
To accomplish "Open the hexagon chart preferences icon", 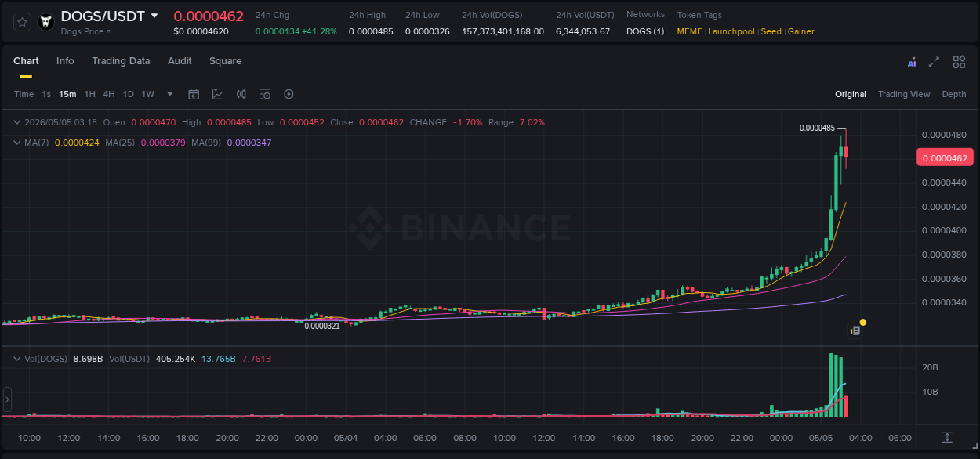I will (289, 94).
